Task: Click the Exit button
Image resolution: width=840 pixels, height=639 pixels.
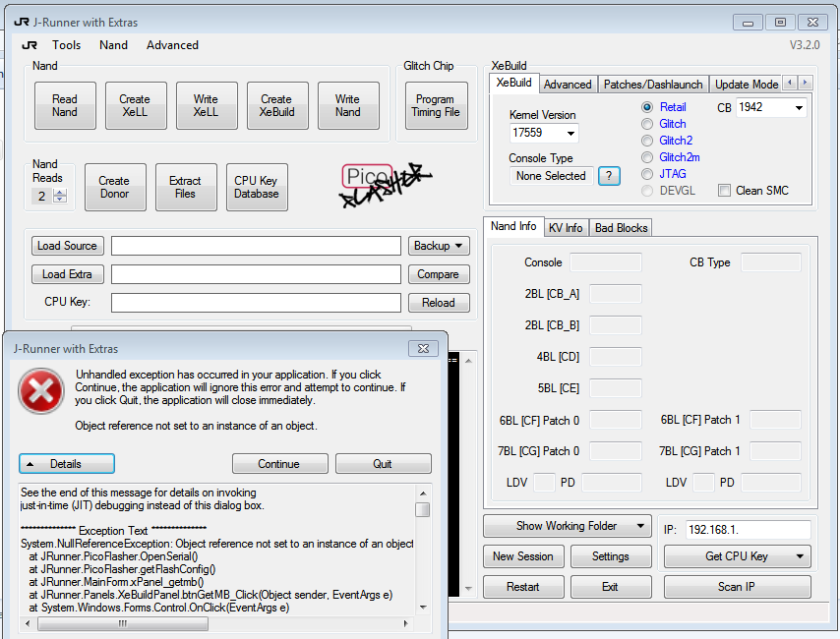Action: click(x=611, y=587)
